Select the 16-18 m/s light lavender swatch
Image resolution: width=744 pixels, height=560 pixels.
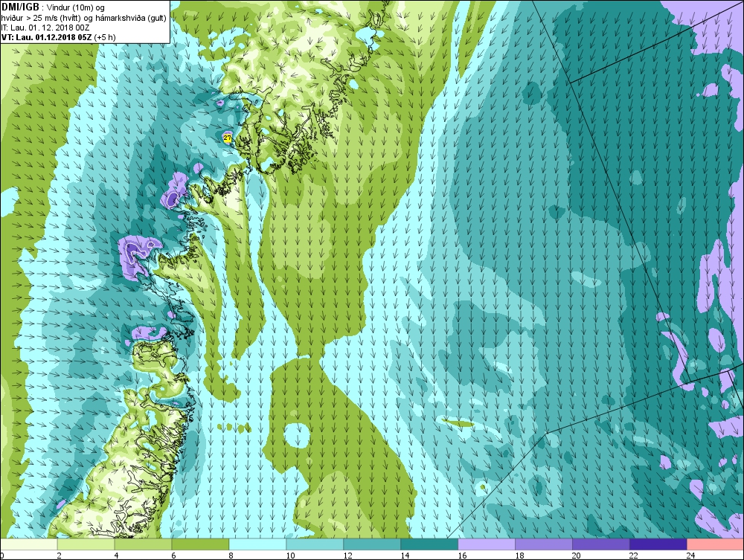487,544
